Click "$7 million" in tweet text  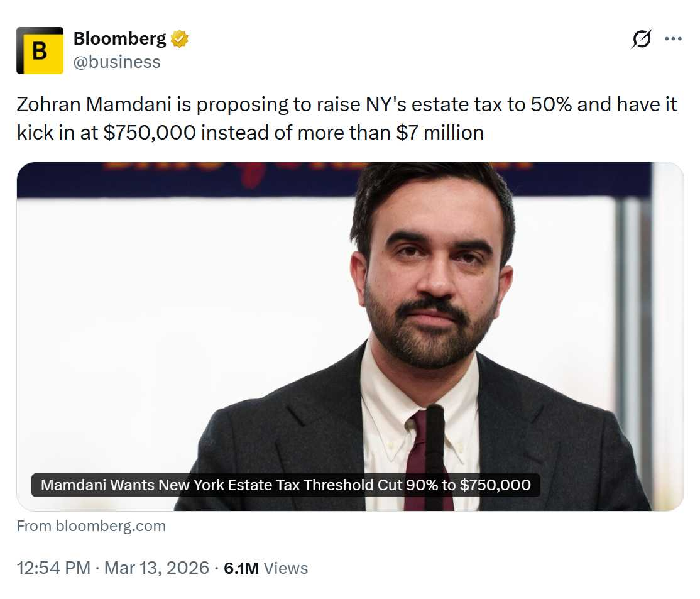[440, 133]
